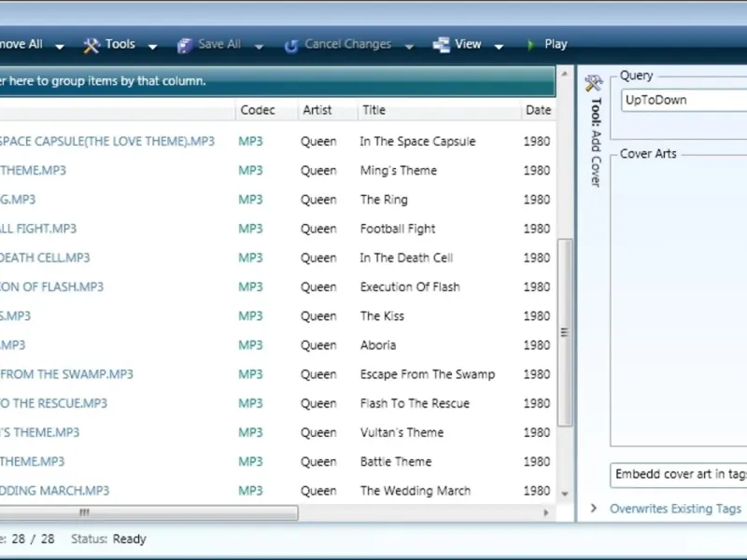Select the Football Fight track row
The height and width of the screenshot is (560, 747).
click(277, 229)
